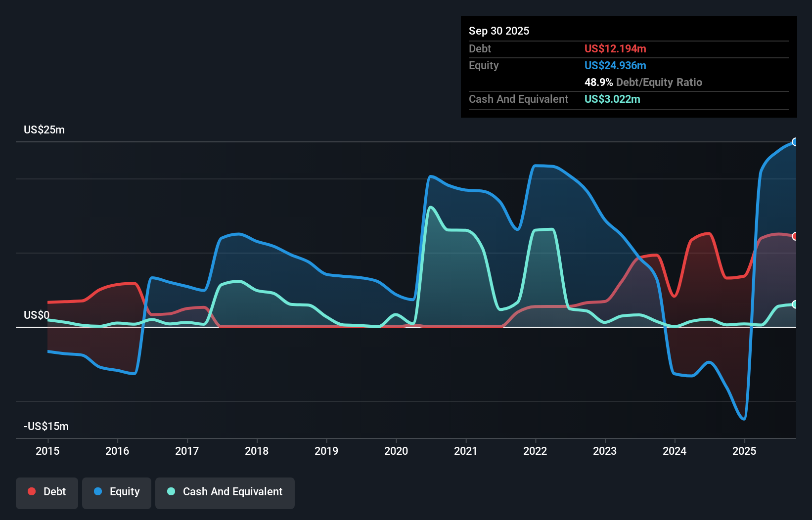Select the 2025 year label
812x520 pixels.
745,451
